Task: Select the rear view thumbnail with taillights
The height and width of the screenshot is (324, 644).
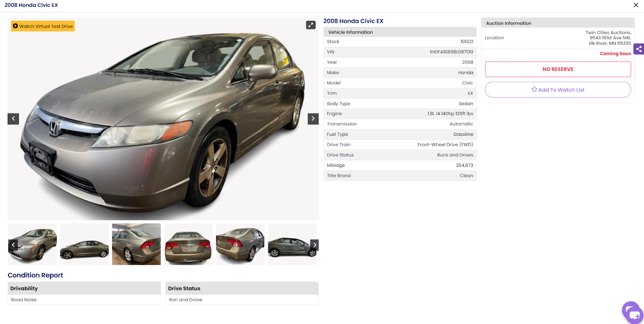Action: (x=188, y=244)
